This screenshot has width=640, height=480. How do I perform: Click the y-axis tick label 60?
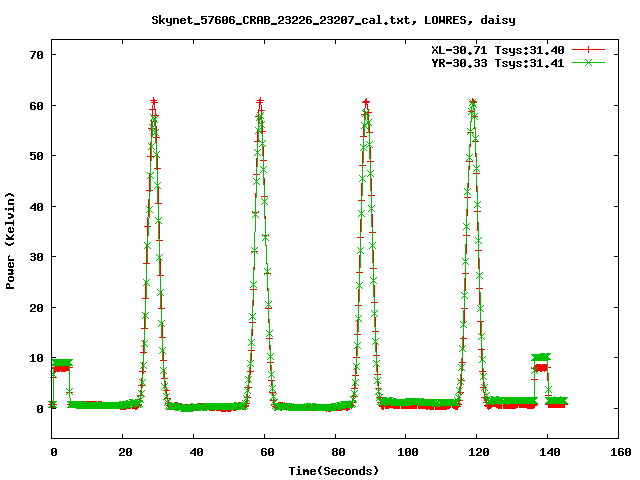pyautogui.click(x=36, y=106)
